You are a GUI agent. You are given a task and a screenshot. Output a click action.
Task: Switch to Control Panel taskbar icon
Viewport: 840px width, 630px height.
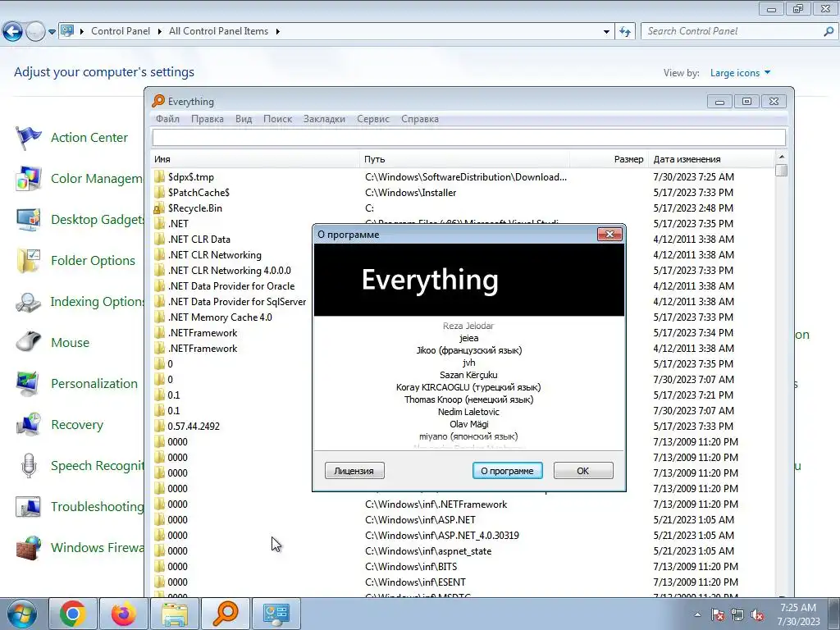click(276, 614)
